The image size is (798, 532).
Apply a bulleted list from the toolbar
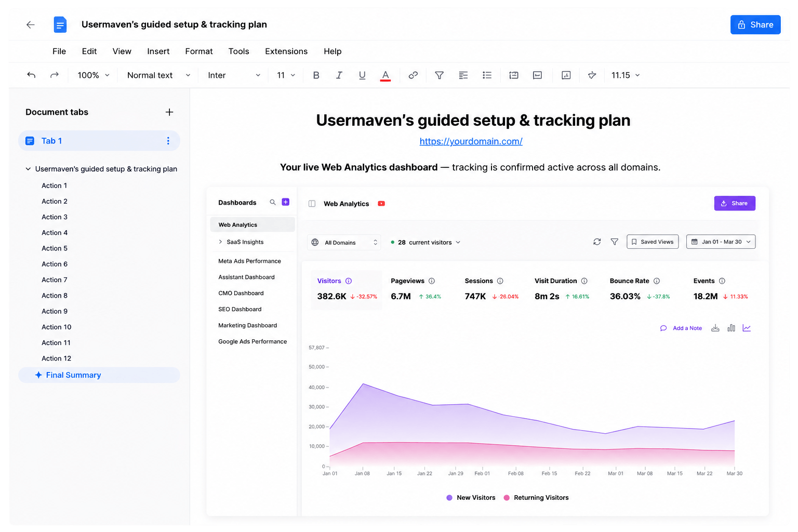[487, 75]
